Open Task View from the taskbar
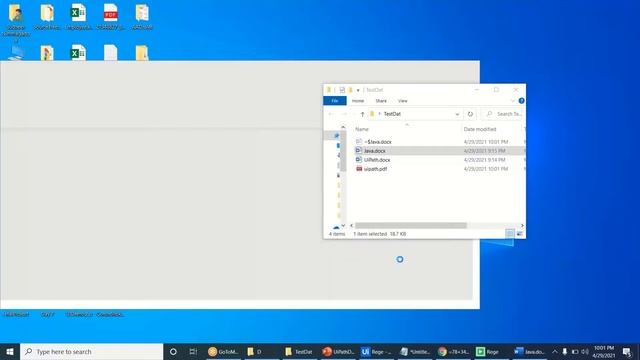Screen dimensions: 640x360 click(x=193, y=351)
